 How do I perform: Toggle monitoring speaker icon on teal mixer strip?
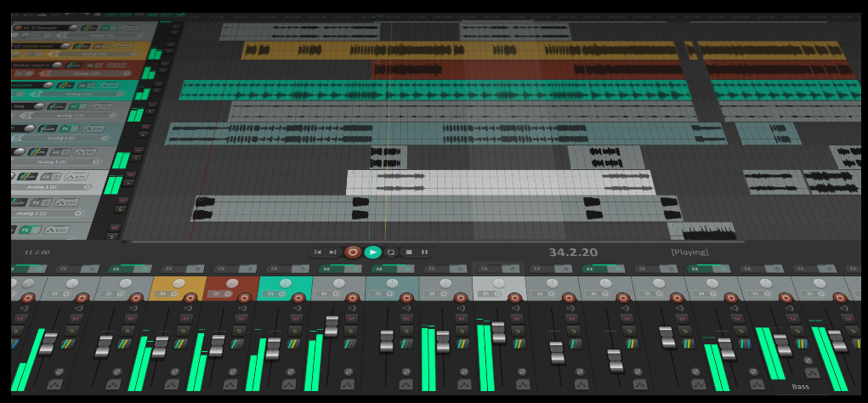pyautogui.click(x=298, y=309)
